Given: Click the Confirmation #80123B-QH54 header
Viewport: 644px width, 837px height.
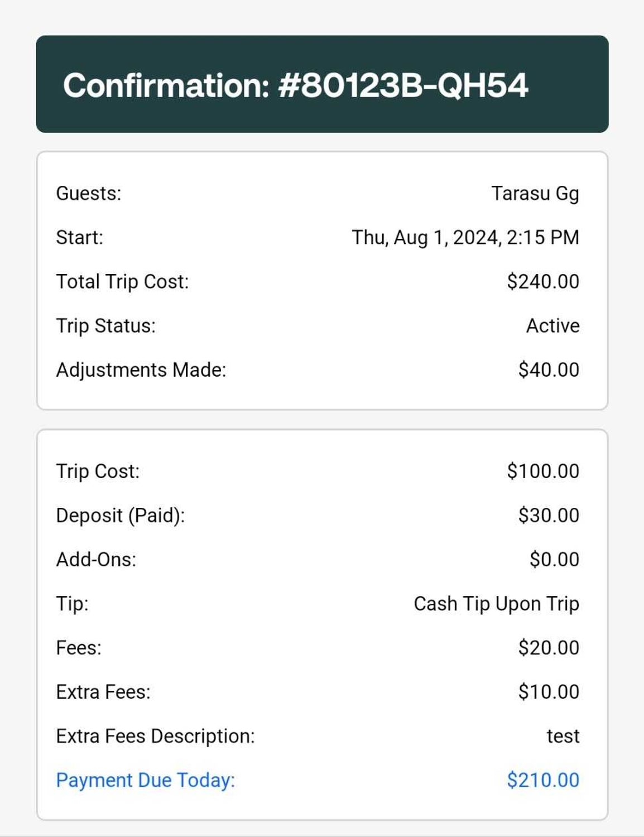Looking at the screenshot, I should (295, 85).
